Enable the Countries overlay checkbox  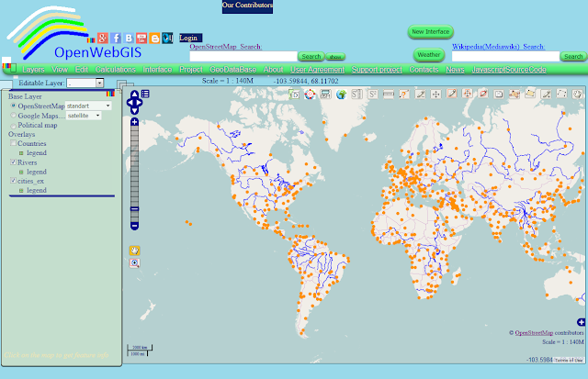13,143
